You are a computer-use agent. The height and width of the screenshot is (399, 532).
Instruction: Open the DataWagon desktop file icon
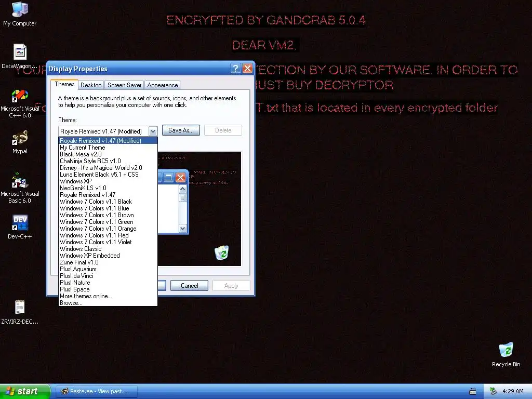pos(20,56)
